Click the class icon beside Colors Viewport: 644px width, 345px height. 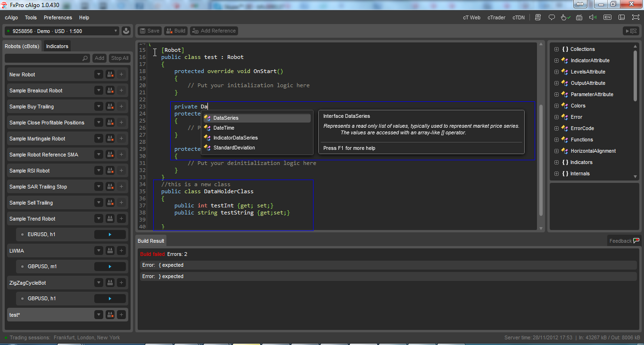coord(564,106)
